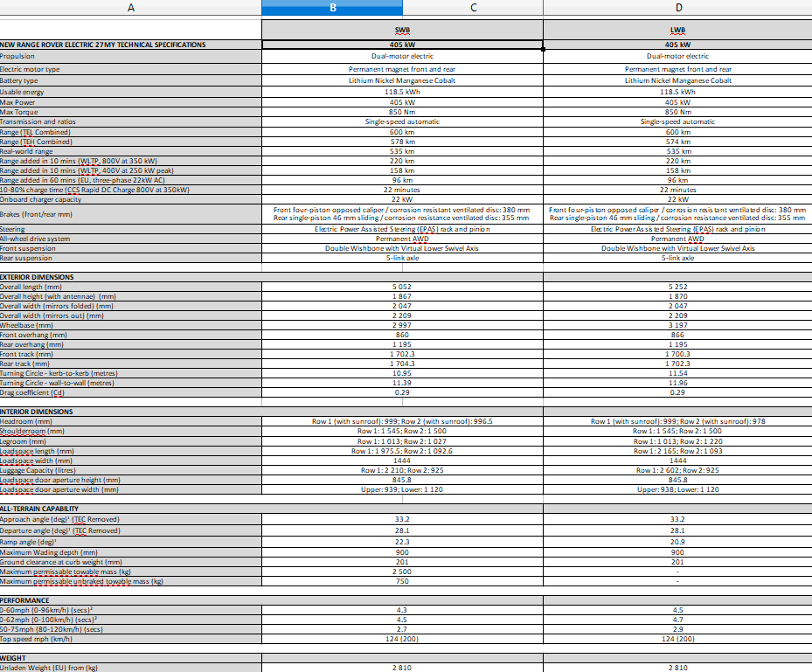Select the SWB 22 minutes charge cell

[402, 190]
